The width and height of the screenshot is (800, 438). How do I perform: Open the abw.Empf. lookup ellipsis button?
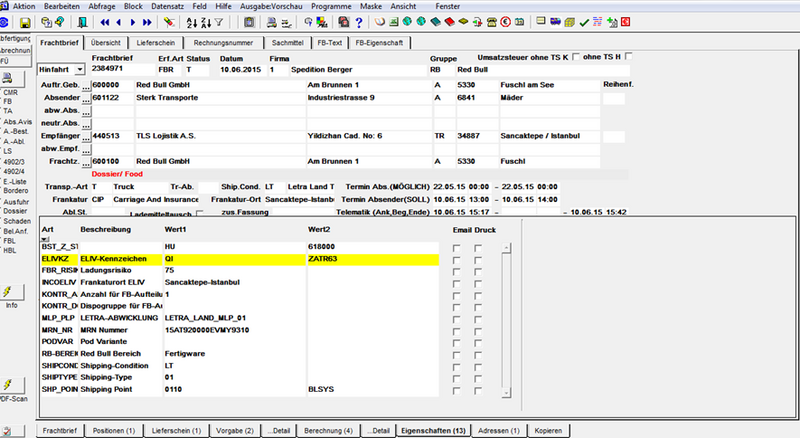[x=86, y=150]
